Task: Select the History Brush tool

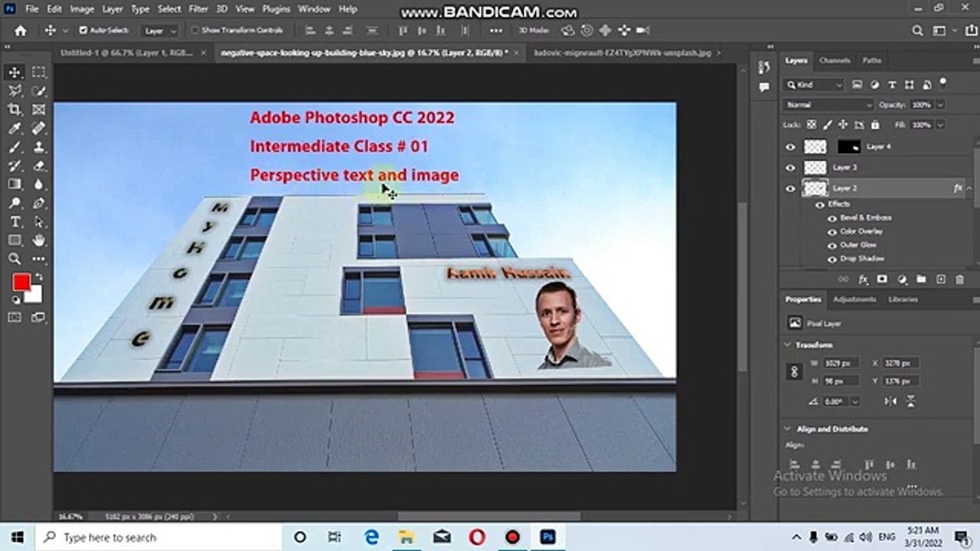Action: click(15, 166)
